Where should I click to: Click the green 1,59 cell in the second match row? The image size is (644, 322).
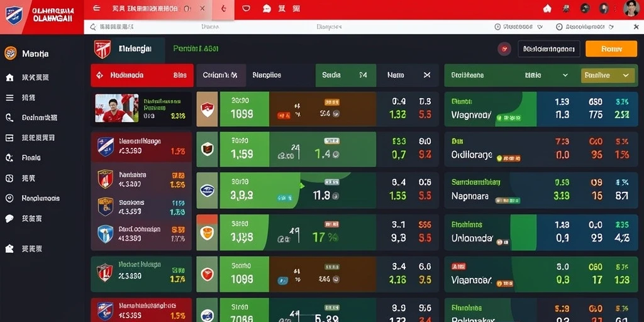[x=245, y=148]
